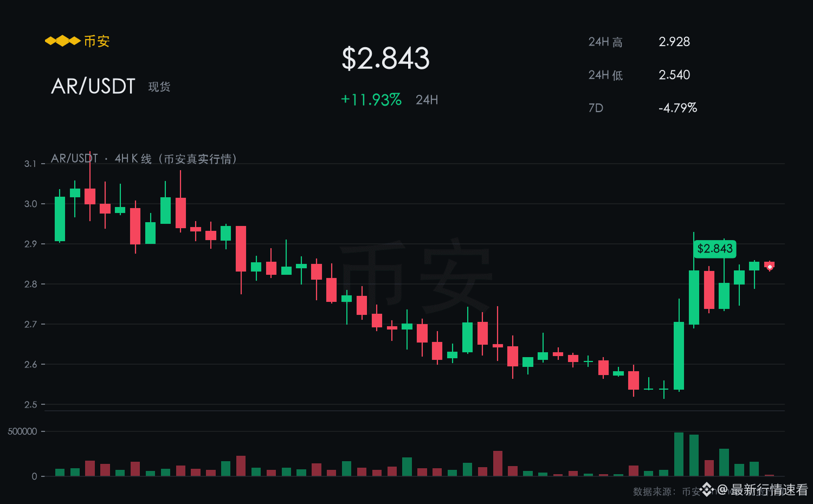
Task: Click the +11.93% change value
Action: tap(371, 100)
